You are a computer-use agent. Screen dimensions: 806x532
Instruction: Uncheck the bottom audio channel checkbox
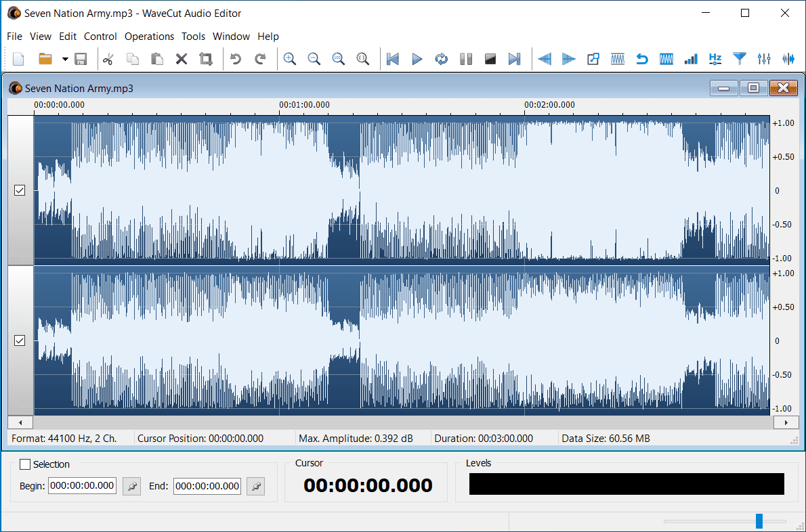[20, 341]
